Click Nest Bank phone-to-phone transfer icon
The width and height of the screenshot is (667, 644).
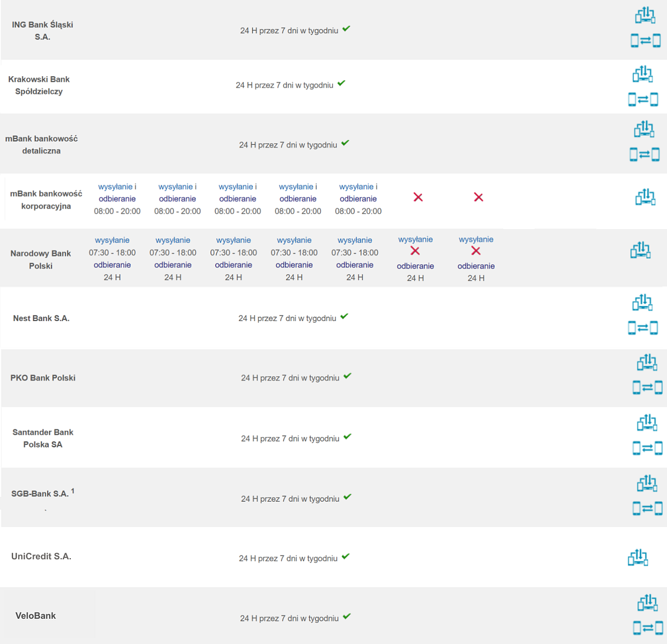tap(642, 327)
